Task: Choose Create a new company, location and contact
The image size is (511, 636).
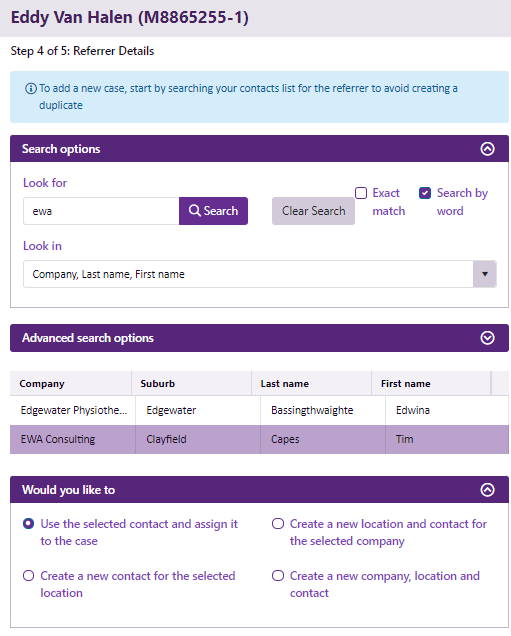Action: coord(278,576)
